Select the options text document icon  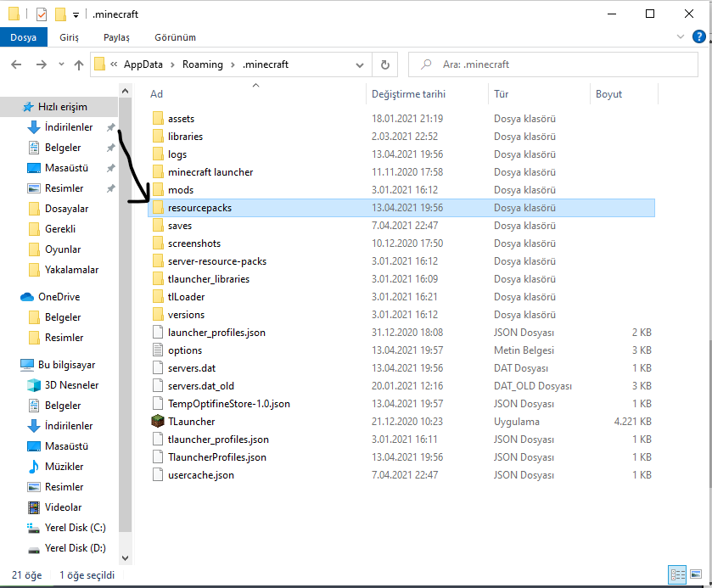(158, 350)
